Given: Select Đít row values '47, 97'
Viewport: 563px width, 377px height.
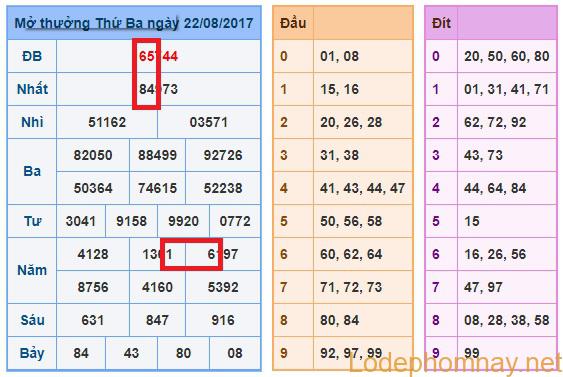Looking at the screenshot, I should [x=483, y=287].
